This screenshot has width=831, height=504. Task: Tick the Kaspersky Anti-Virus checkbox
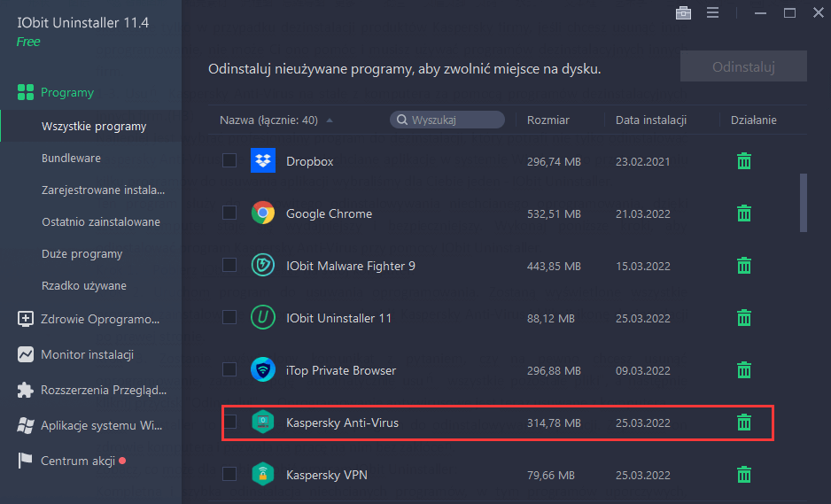(x=229, y=423)
